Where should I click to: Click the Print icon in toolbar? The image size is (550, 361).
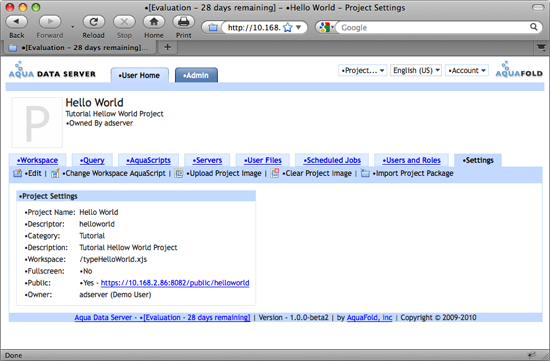tap(183, 22)
